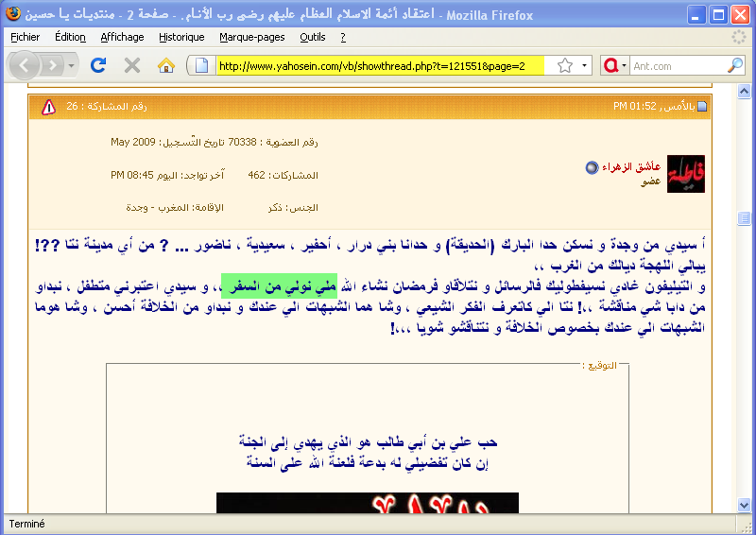Click the green highlighted text ملي نولي من السفر
Screen dimensions: 756x535
click(279, 286)
